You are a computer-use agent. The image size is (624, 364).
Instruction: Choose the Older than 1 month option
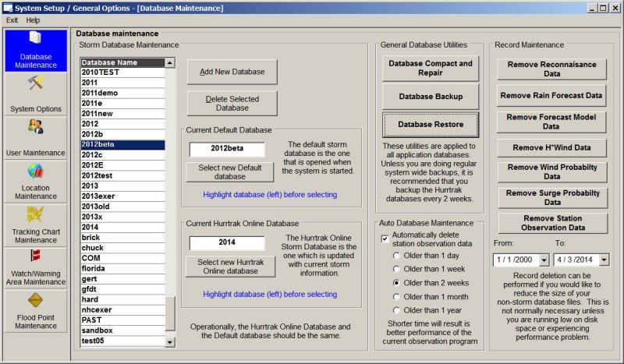click(x=398, y=297)
